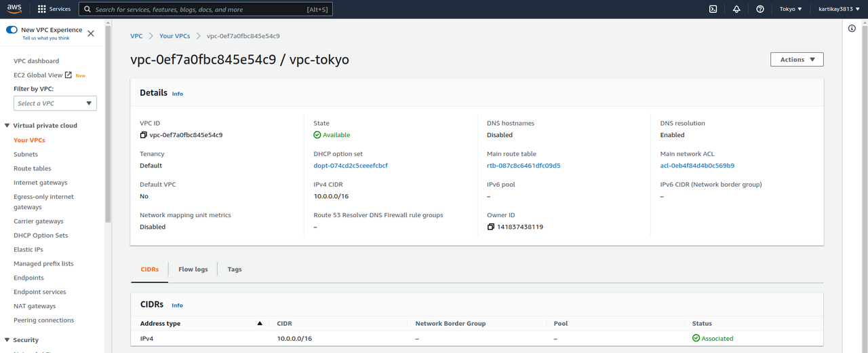Image resolution: width=868 pixels, height=353 pixels.
Task: Close the New VPC Experience banner
Action: [91, 33]
